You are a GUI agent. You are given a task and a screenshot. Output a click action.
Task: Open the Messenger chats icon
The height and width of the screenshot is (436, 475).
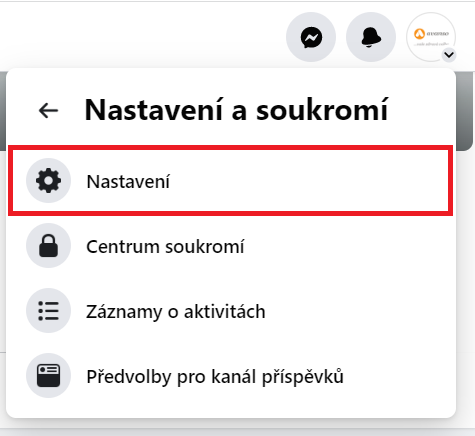[311, 37]
